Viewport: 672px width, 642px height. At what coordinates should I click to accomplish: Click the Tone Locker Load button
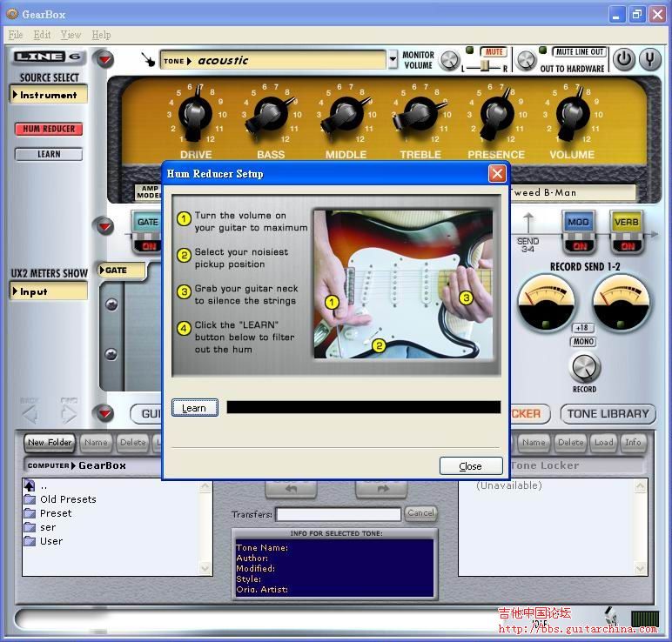(603, 443)
